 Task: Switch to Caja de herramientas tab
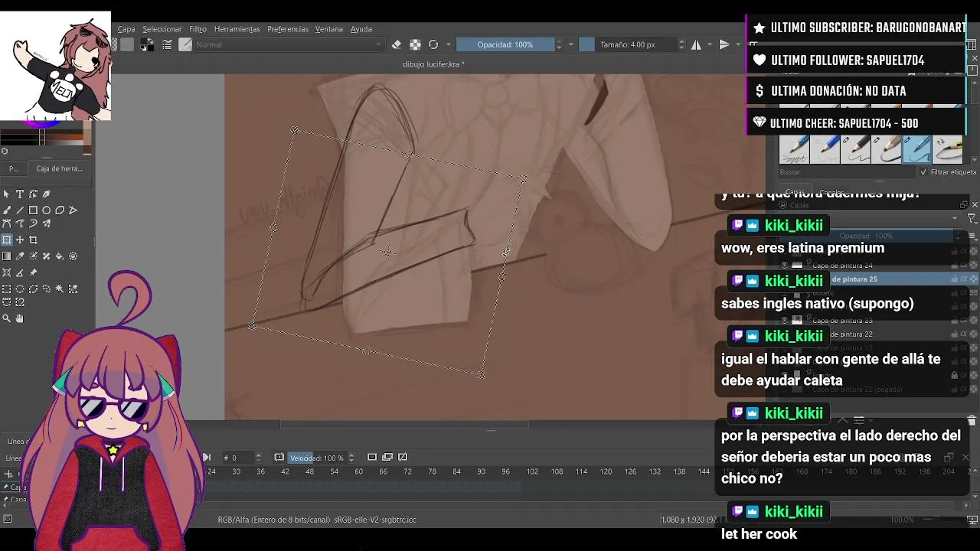59,168
